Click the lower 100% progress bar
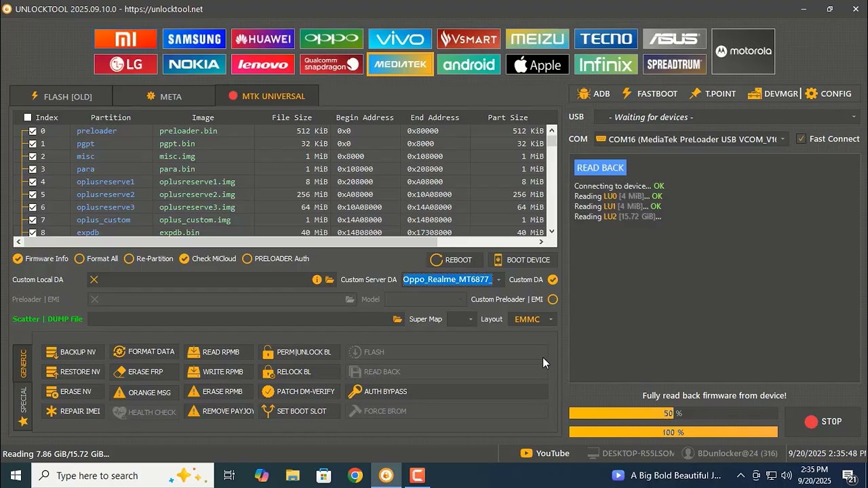 tap(673, 432)
